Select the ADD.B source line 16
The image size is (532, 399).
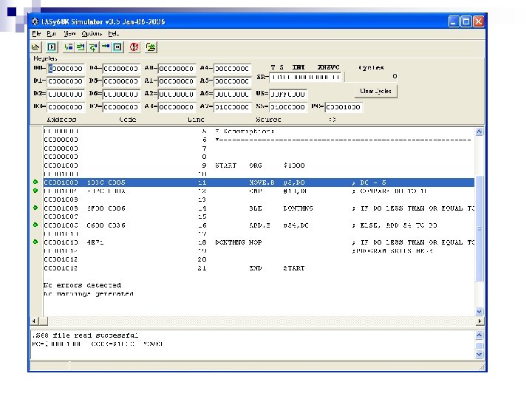pyautogui.click(x=259, y=226)
